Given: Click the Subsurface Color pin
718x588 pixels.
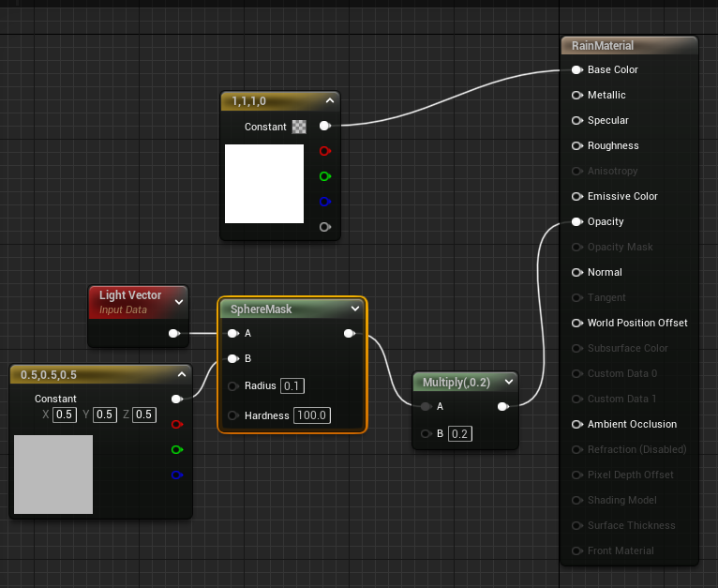Looking at the screenshot, I should click(577, 348).
